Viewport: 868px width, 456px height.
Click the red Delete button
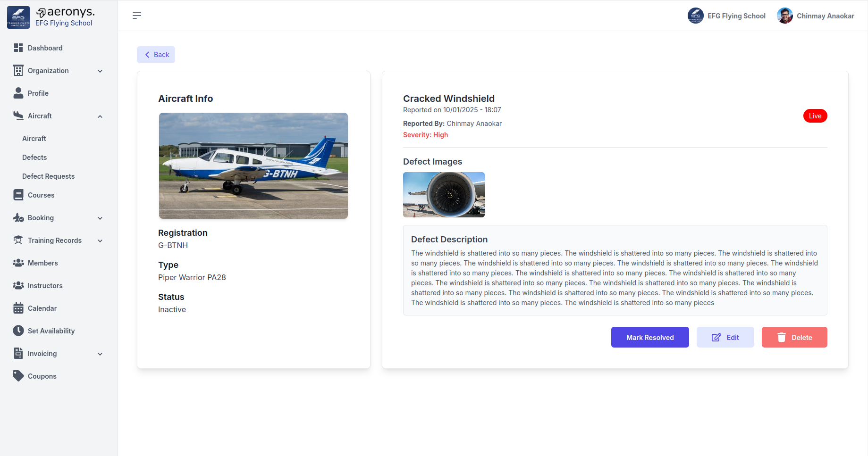point(794,337)
